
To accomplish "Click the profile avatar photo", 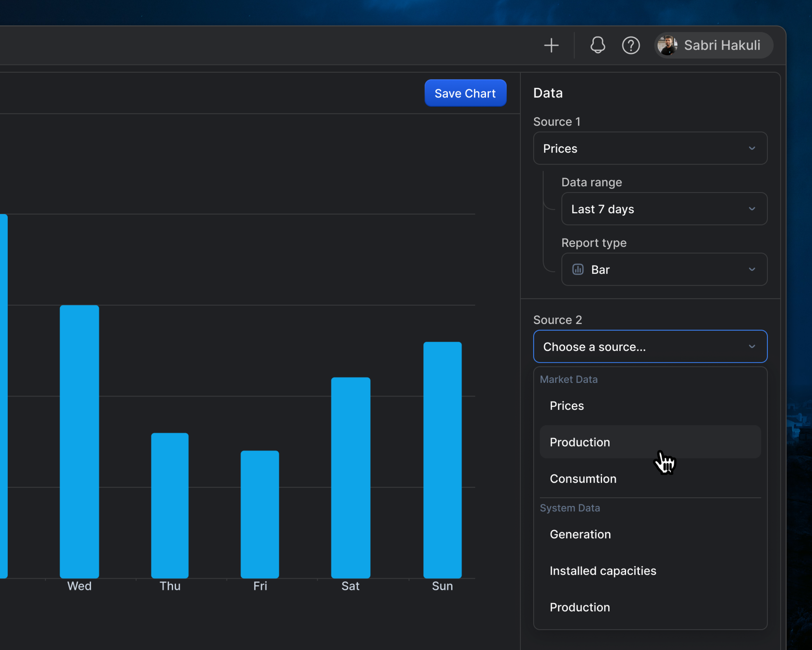I will coord(667,45).
